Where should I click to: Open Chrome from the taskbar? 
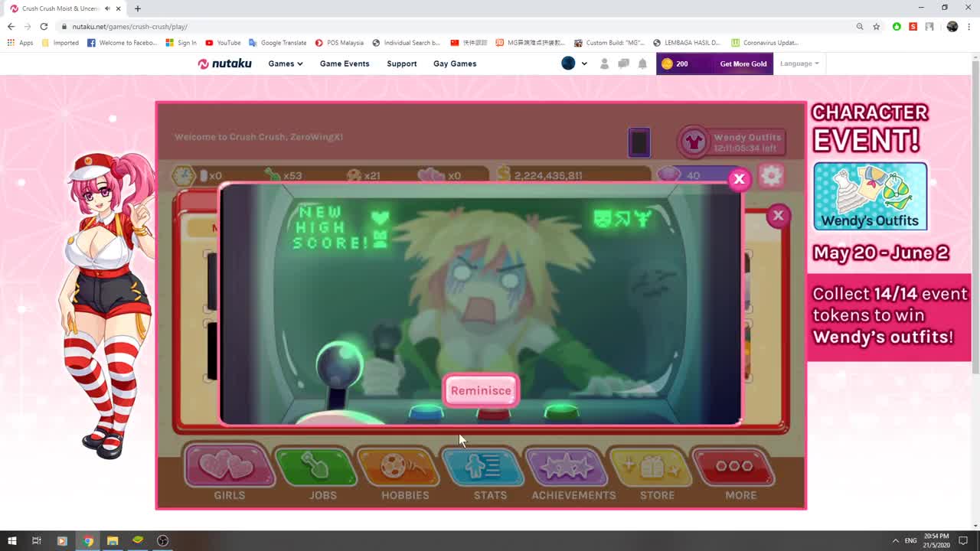point(88,540)
